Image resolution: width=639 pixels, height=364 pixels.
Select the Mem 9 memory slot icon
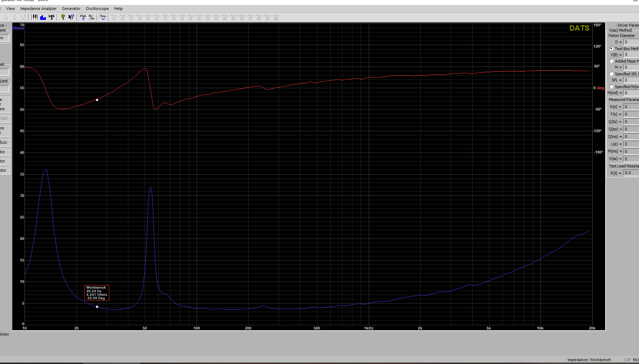(x=182, y=17)
